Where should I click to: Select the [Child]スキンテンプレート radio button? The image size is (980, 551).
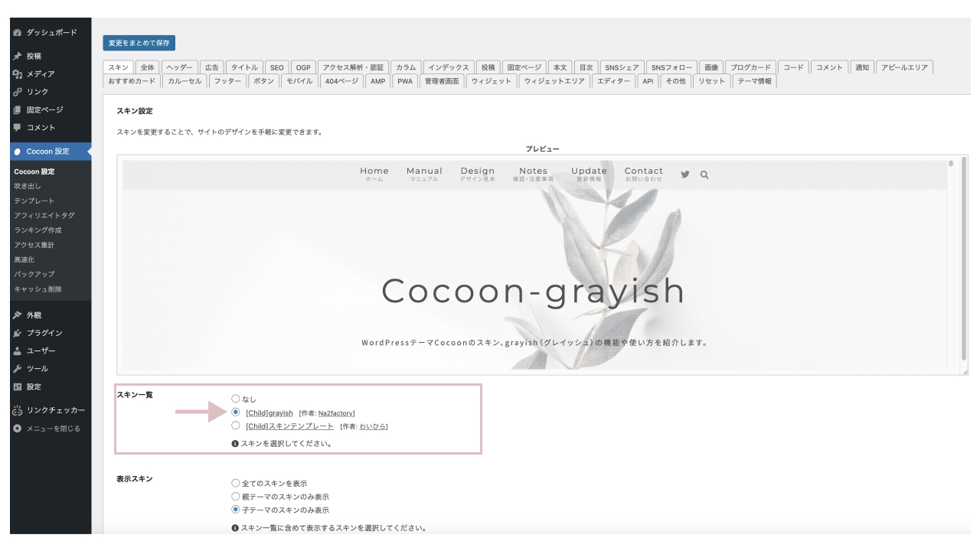point(236,425)
